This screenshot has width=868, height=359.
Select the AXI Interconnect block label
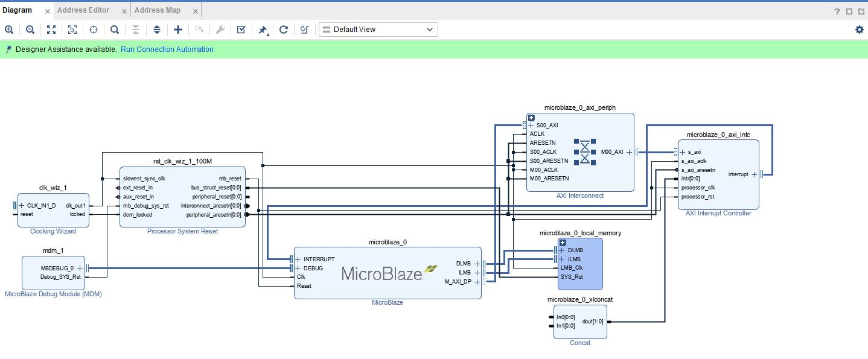pos(580,195)
